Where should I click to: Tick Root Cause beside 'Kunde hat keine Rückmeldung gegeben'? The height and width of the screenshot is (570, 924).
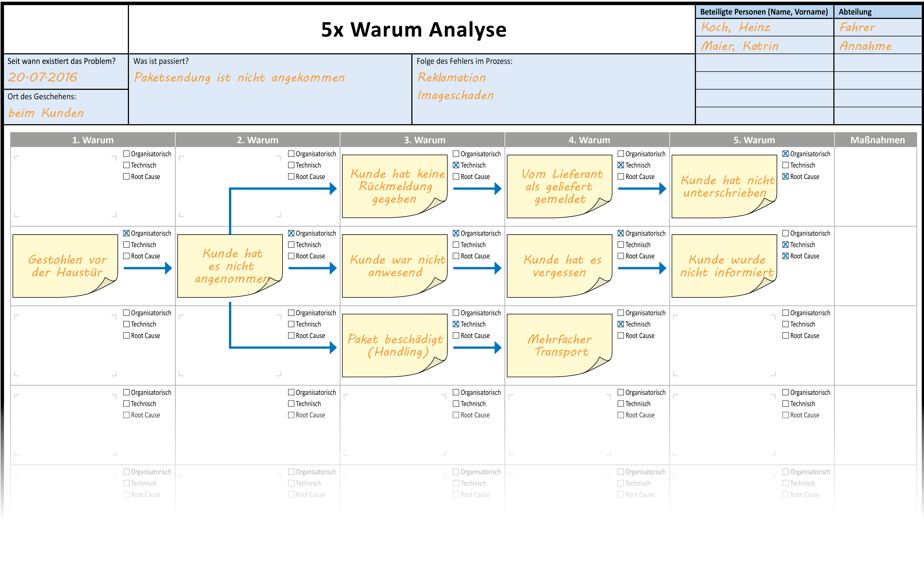[456, 177]
